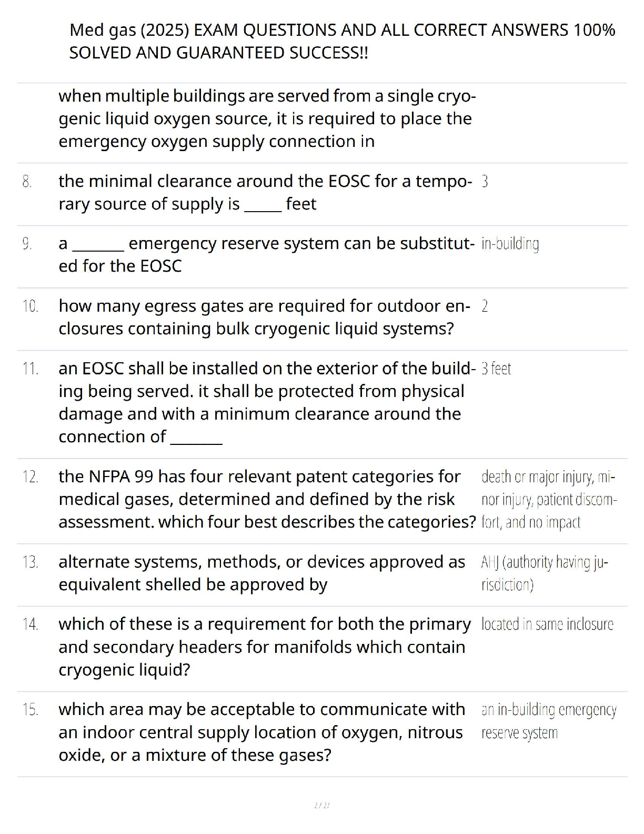Click the answer "2" for question 10
The image size is (644, 834).
tap(485, 306)
